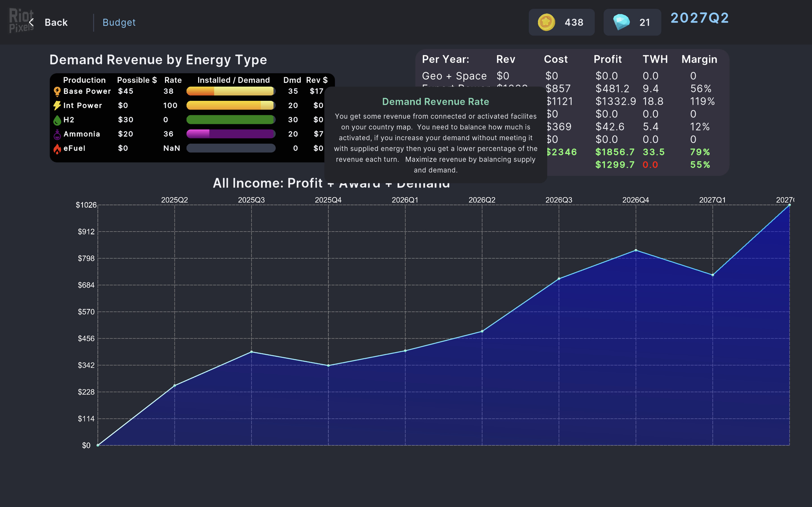
Task: Click the 2025Q3 data point on chart
Action: (x=251, y=352)
